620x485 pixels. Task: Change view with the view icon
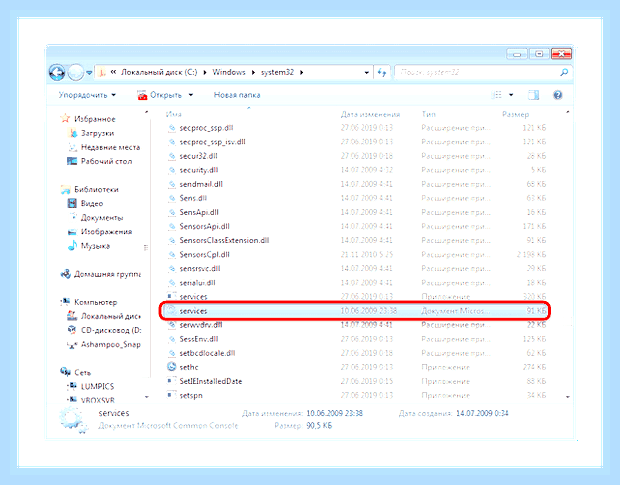(497, 95)
